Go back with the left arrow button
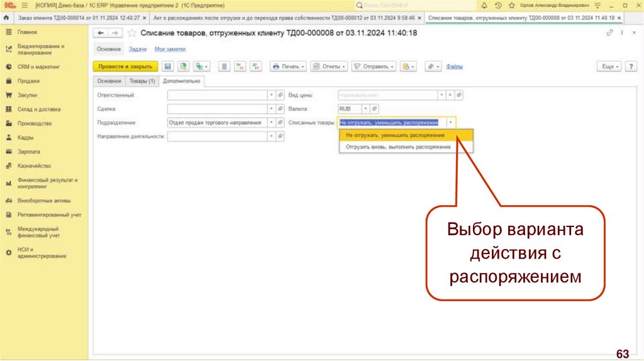The height and width of the screenshot is (361, 644). point(101,33)
